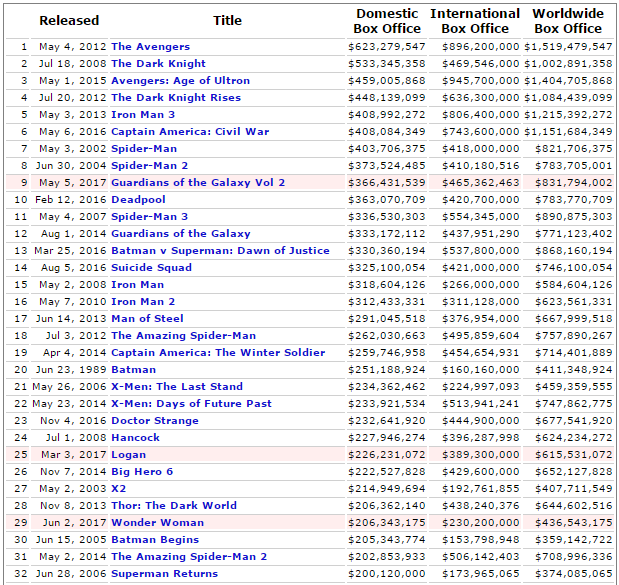Select the $667,999,518 worldwide value

(x=574, y=318)
